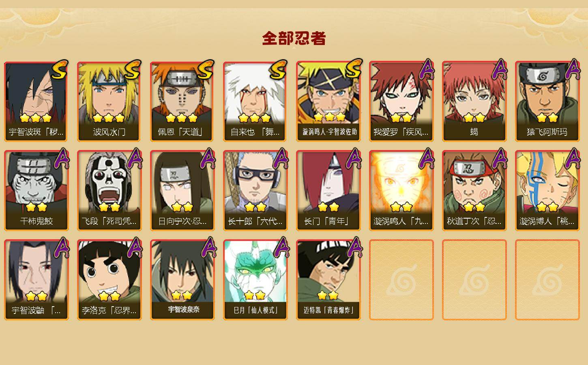Open the 我爱罗 ninja card
The height and width of the screenshot is (365, 588).
tap(401, 101)
